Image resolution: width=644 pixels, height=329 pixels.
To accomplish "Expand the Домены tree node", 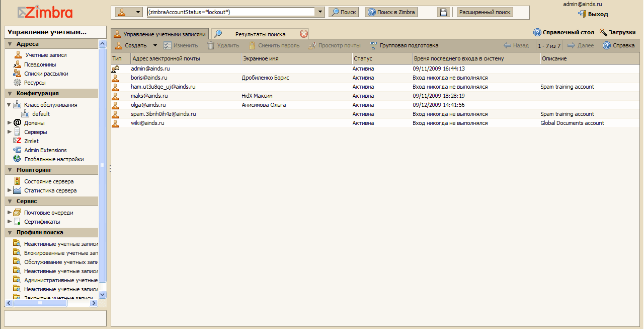I will [x=9, y=123].
